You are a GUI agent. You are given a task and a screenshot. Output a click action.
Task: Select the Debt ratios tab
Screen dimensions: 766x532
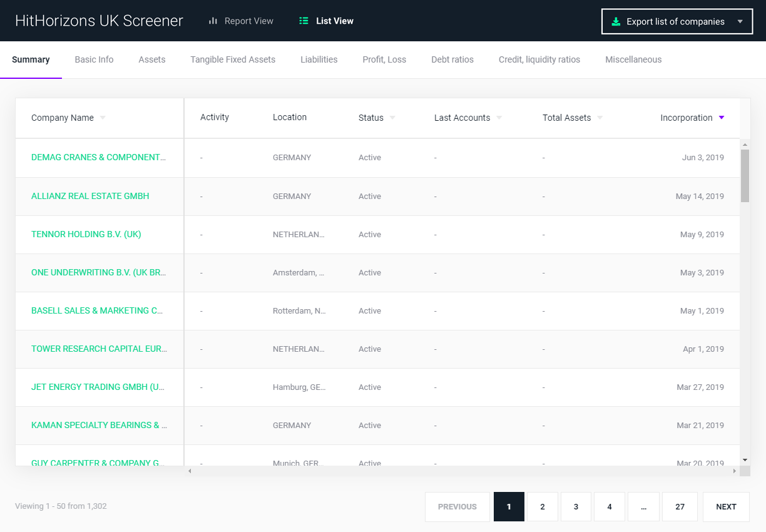[x=452, y=59]
